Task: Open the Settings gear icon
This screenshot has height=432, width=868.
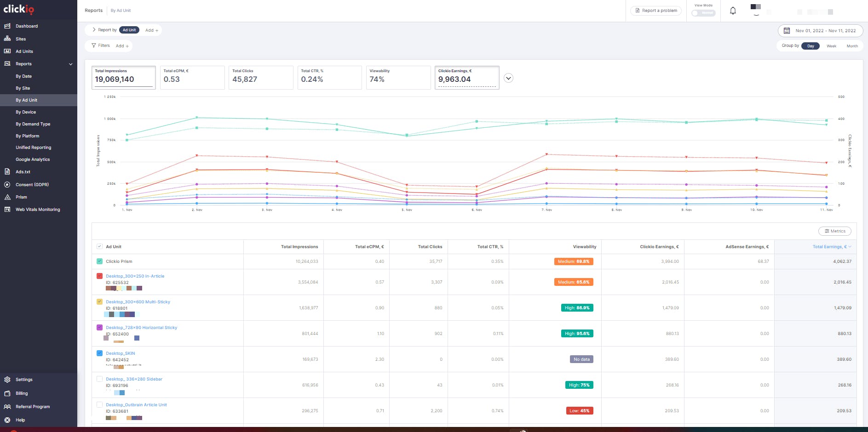Action: tap(7, 380)
